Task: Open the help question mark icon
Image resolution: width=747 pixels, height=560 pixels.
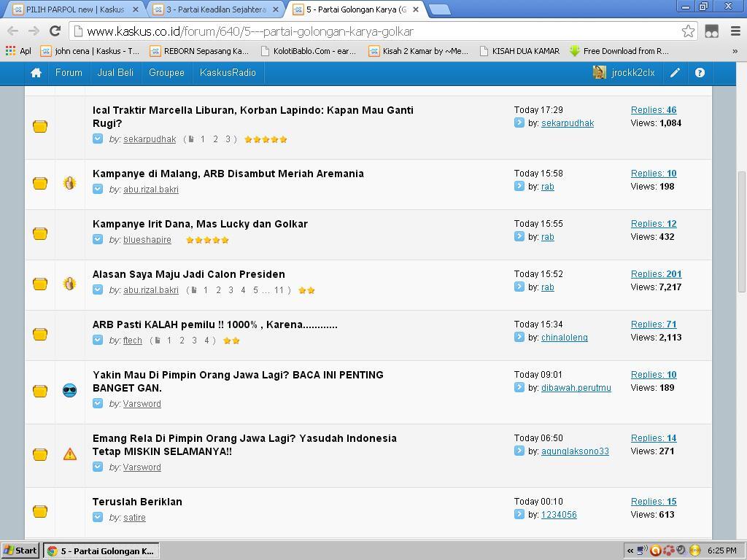Action: point(700,73)
